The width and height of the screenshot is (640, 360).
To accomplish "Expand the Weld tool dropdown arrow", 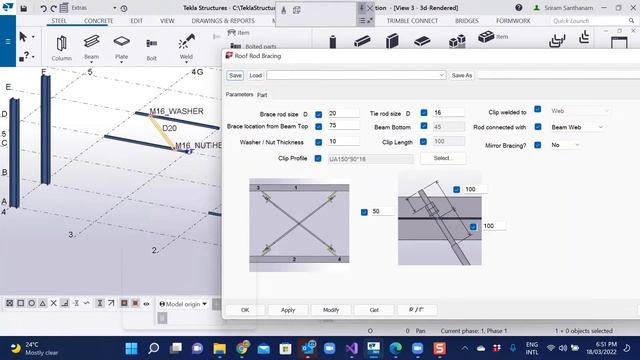I will [186, 62].
